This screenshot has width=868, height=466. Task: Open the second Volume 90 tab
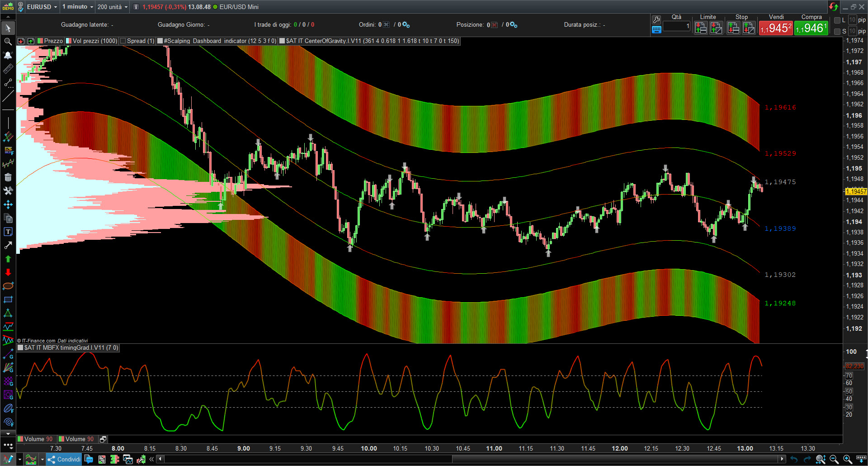coord(77,439)
